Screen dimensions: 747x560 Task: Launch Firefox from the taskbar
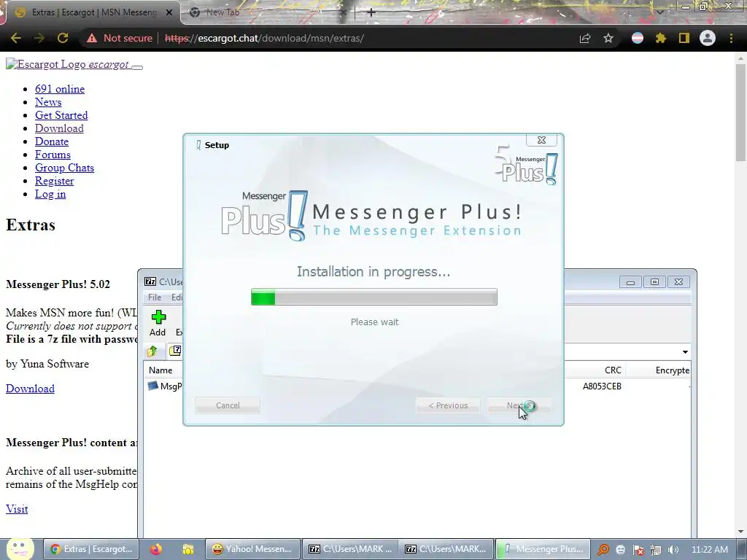click(156, 549)
